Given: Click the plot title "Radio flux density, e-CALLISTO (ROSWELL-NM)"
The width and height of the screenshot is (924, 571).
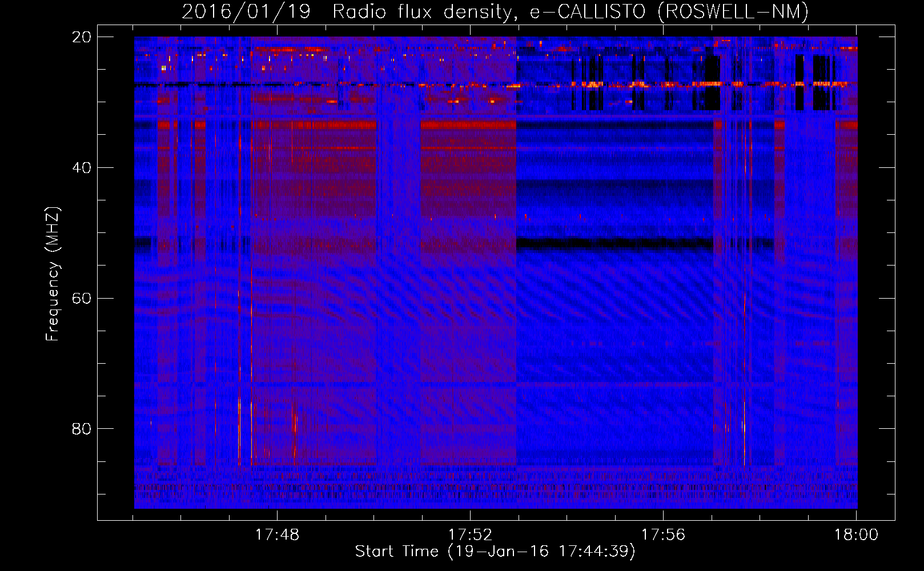Looking at the screenshot, I should pyautogui.click(x=571, y=11).
